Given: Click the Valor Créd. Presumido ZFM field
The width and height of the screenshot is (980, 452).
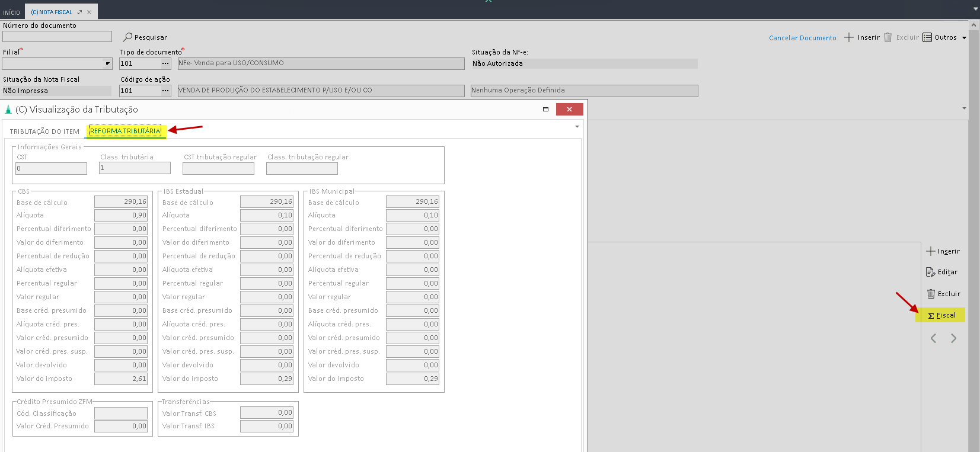Looking at the screenshot, I should coord(121,427).
